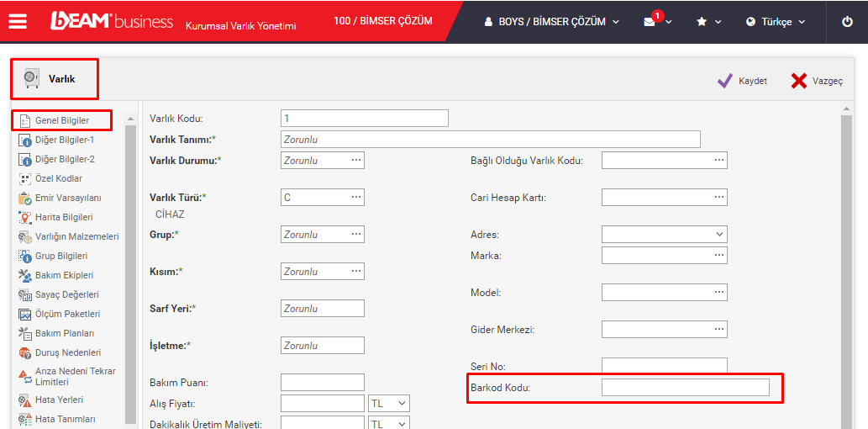Image resolution: width=868 pixels, height=429 pixels.
Task: Click the Diğer Bilgiler-2 info icon
Action: (x=25, y=159)
